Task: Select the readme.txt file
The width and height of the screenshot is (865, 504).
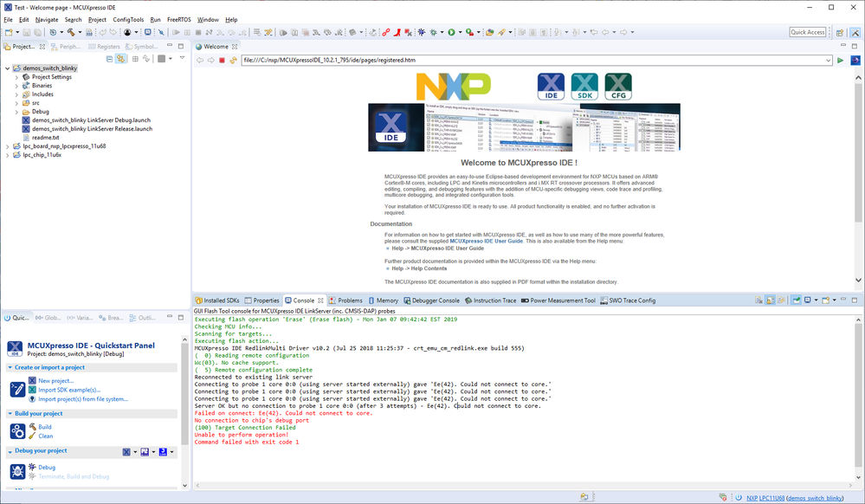Action: 45,138
